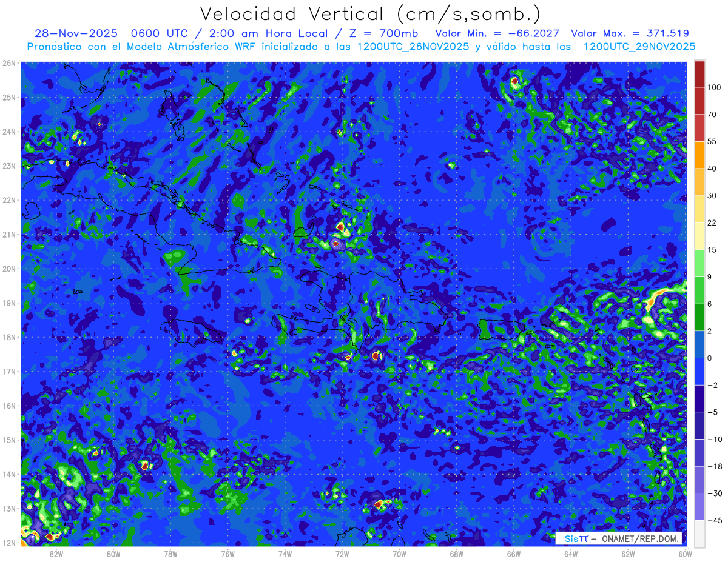Click the 70W longitude axis label

pyautogui.click(x=399, y=553)
